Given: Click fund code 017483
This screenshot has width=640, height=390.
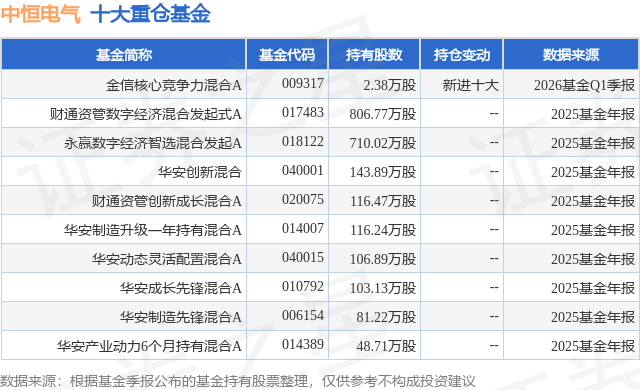Looking at the screenshot, I should (x=303, y=112).
